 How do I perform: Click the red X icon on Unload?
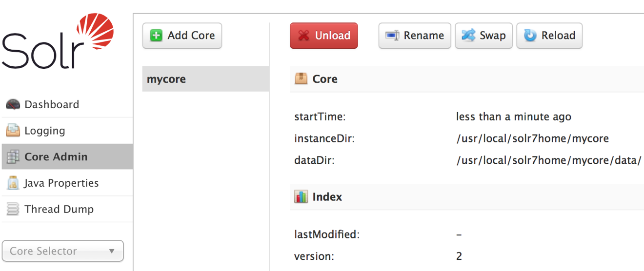(304, 36)
